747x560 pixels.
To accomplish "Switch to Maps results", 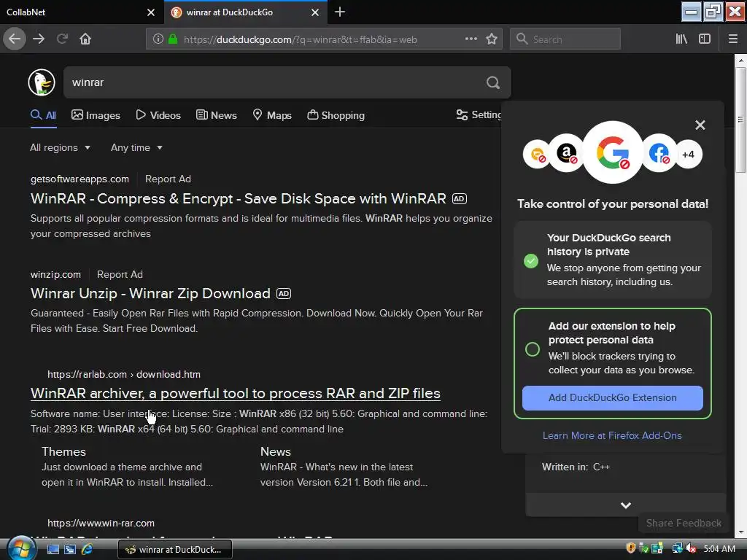I will click(x=272, y=115).
